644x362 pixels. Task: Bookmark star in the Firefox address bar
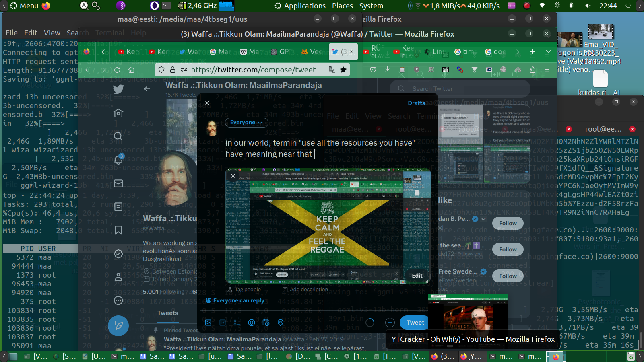click(x=343, y=70)
